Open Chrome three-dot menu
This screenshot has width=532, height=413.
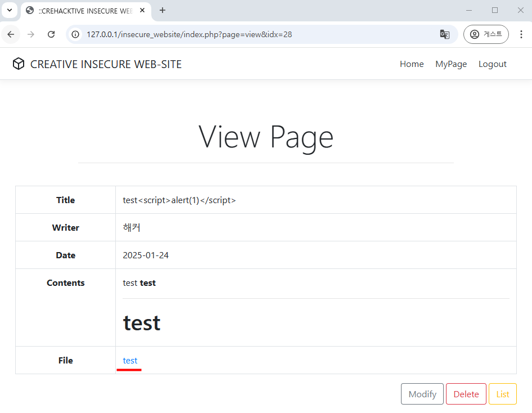[x=521, y=34]
